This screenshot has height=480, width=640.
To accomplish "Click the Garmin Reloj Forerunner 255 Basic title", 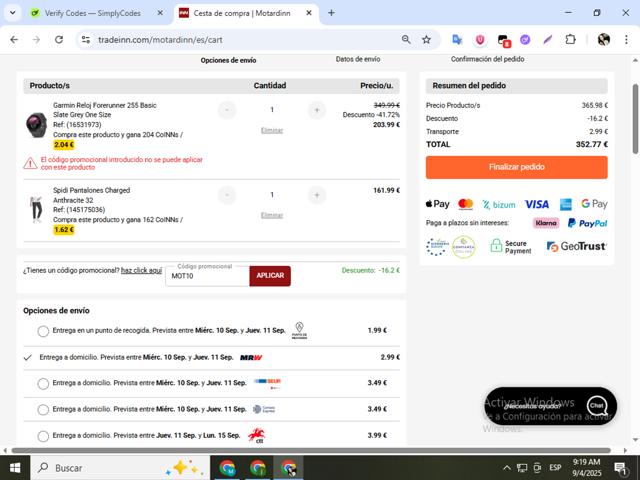I will point(104,105).
